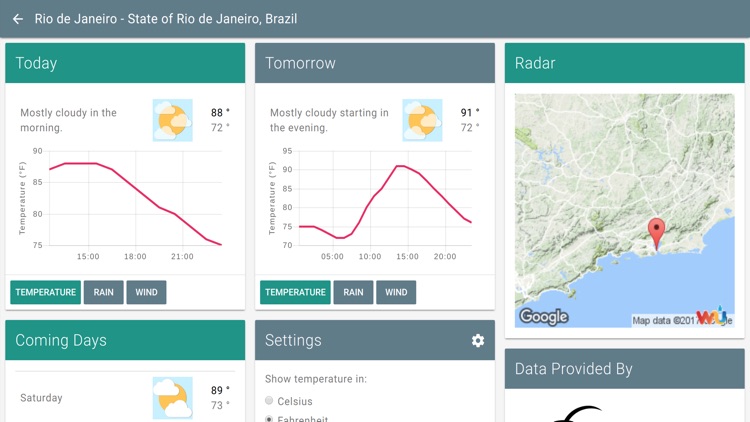This screenshot has width=750, height=422.
Task: Open settings gear icon in Settings card
Action: point(477,340)
